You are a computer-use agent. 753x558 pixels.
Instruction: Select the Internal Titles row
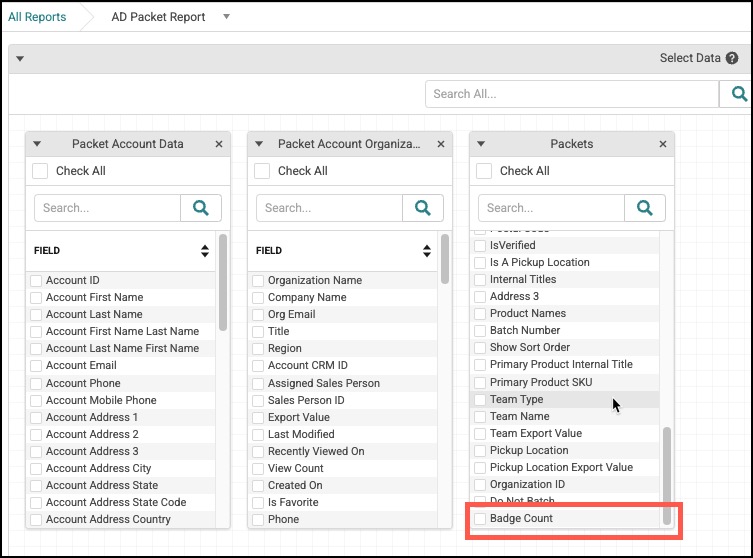[x=565, y=279]
